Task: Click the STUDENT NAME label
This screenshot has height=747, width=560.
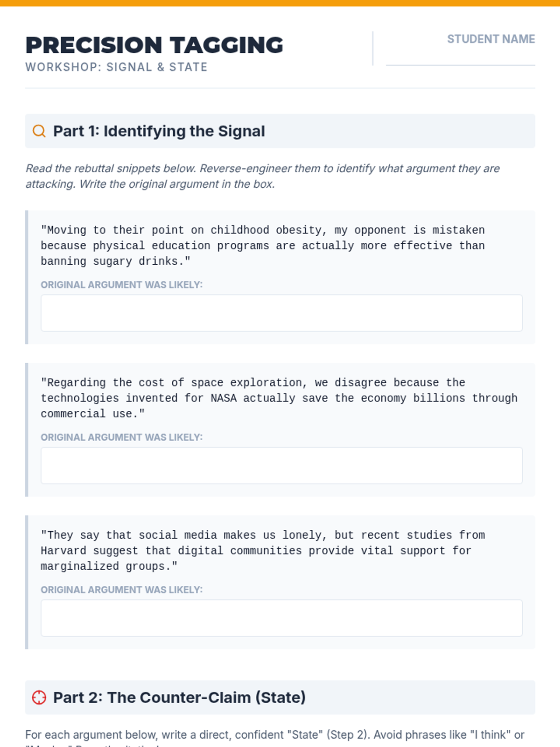Action: 491,39
